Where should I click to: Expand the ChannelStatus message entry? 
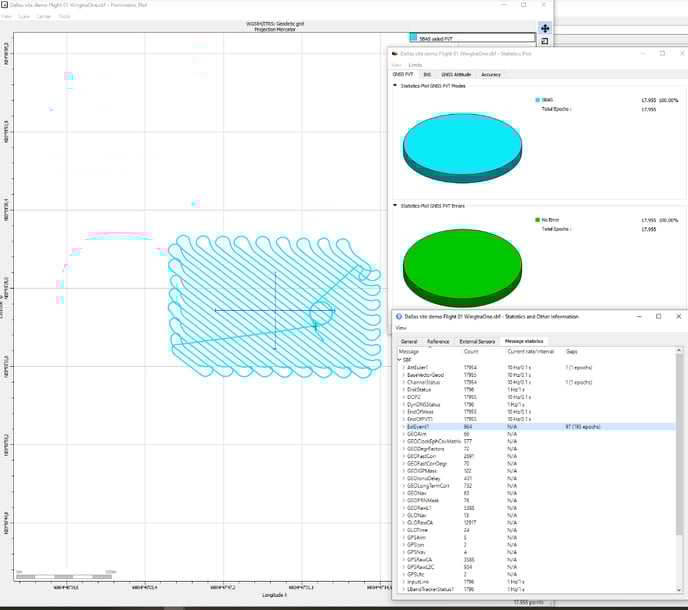[x=403, y=382]
